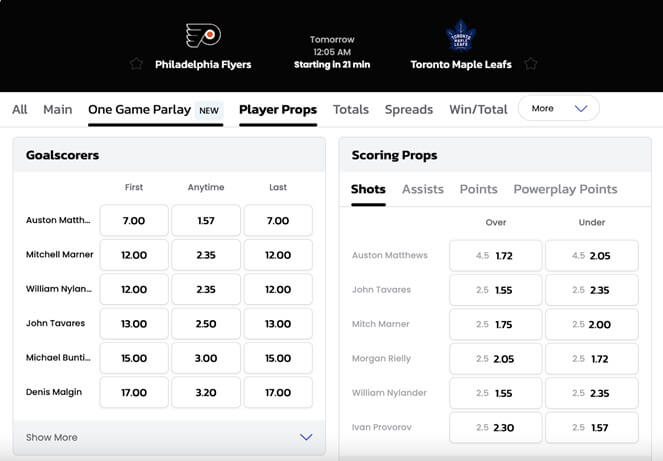Favorite the Philadelphia Flyers with star icon
663x461 pixels.
(x=136, y=64)
